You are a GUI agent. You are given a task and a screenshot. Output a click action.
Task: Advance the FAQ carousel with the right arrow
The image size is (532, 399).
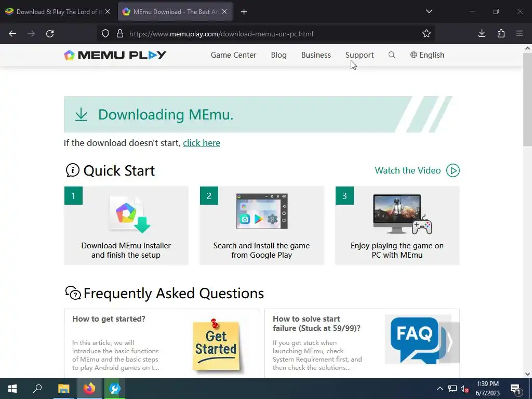click(x=449, y=342)
